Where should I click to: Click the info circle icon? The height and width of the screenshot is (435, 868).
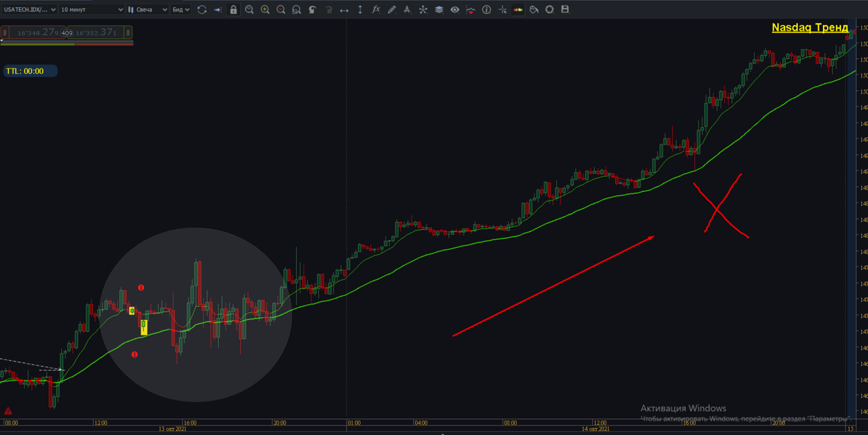[x=486, y=9]
